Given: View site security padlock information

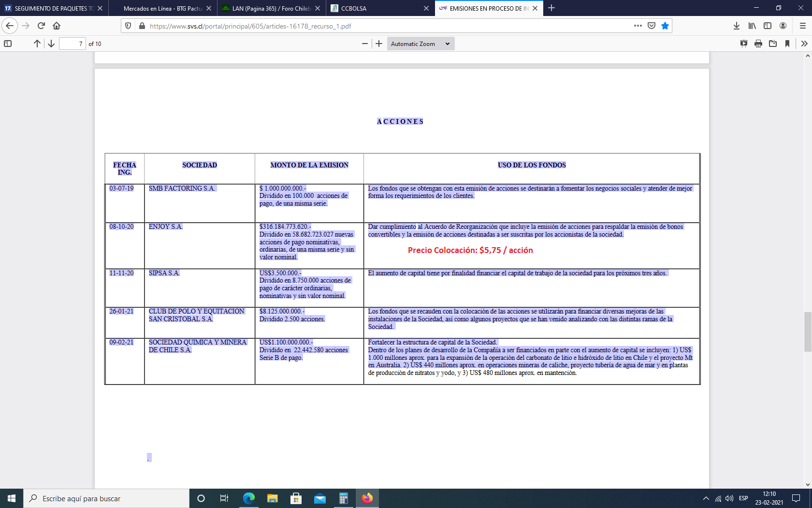Looking at the screenshot, I should (x=142, y=26).
